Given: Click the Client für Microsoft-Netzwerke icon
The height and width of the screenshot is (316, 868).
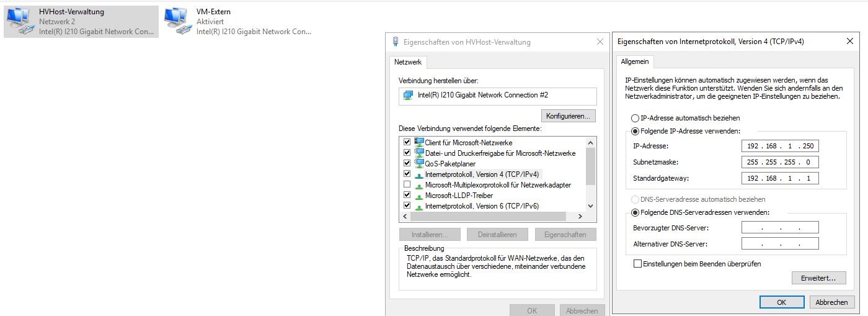Looking at the screenshot, I should (420, 142).
